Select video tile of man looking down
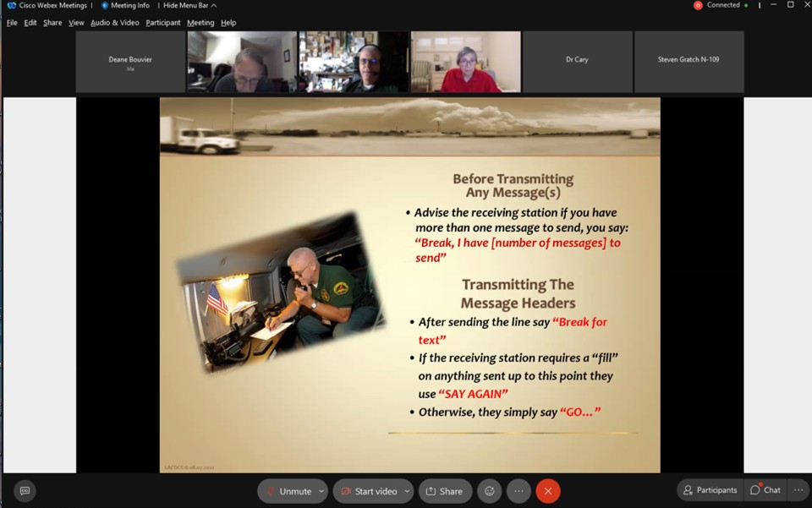812x508 pixels. coord(242,62)
